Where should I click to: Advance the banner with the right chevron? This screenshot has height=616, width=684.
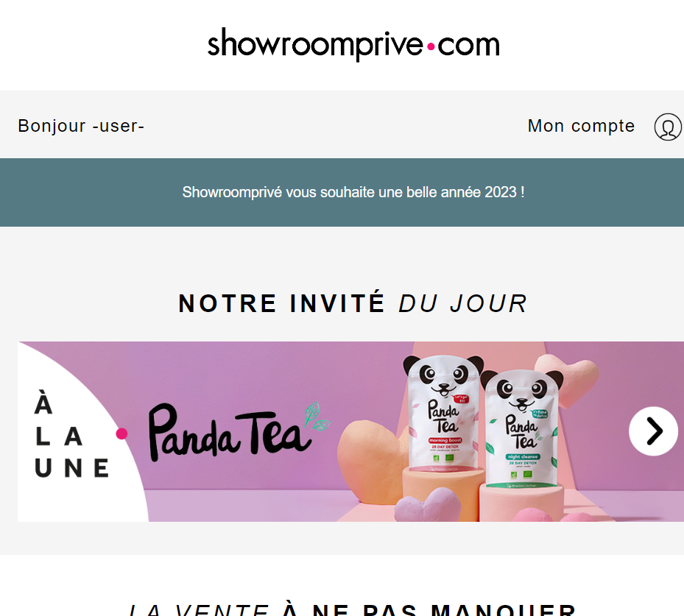(x=653, y=431)
